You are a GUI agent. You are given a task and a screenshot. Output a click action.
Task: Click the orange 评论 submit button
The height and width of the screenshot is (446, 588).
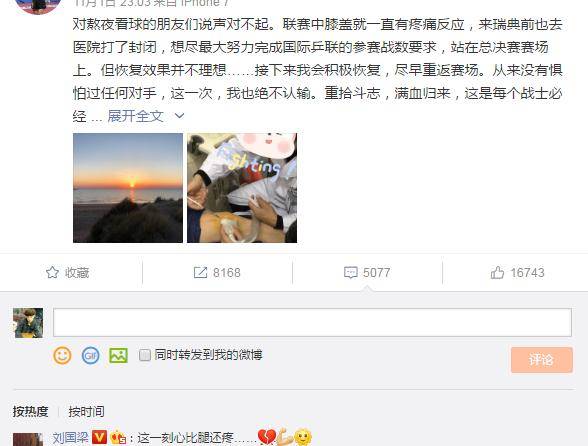[542, 360]
